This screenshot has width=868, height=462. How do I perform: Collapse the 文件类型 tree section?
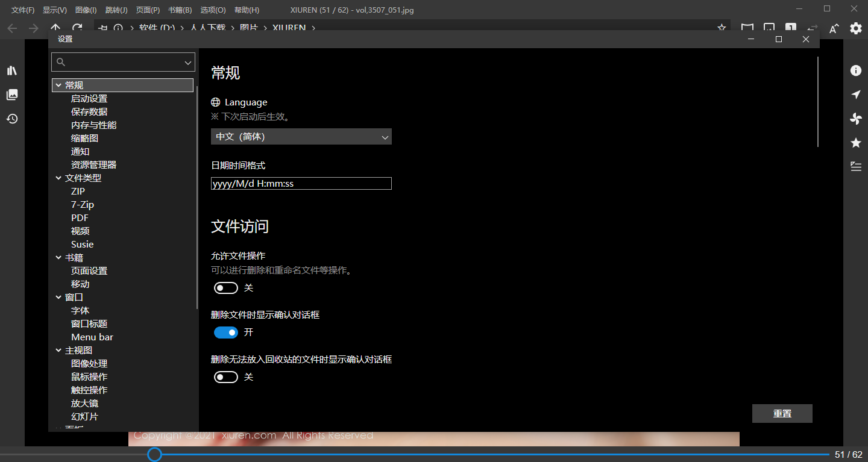pyautogui.click(x=58, y=178)
